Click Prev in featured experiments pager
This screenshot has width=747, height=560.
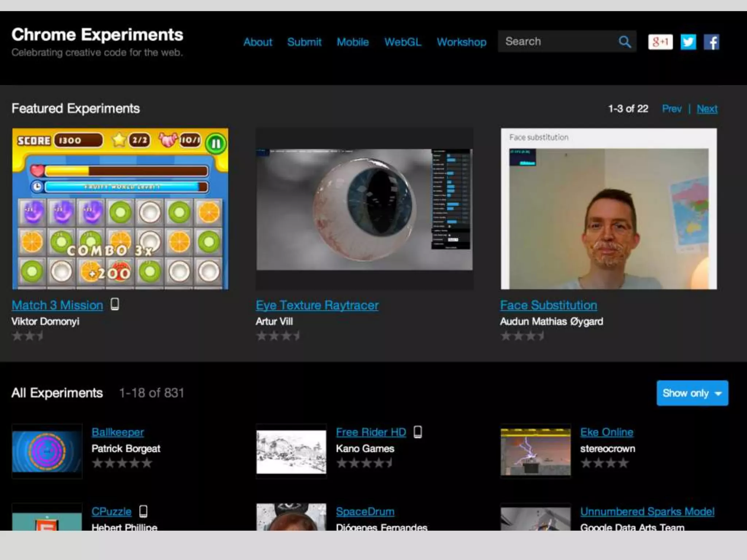[x=671, y=109]
